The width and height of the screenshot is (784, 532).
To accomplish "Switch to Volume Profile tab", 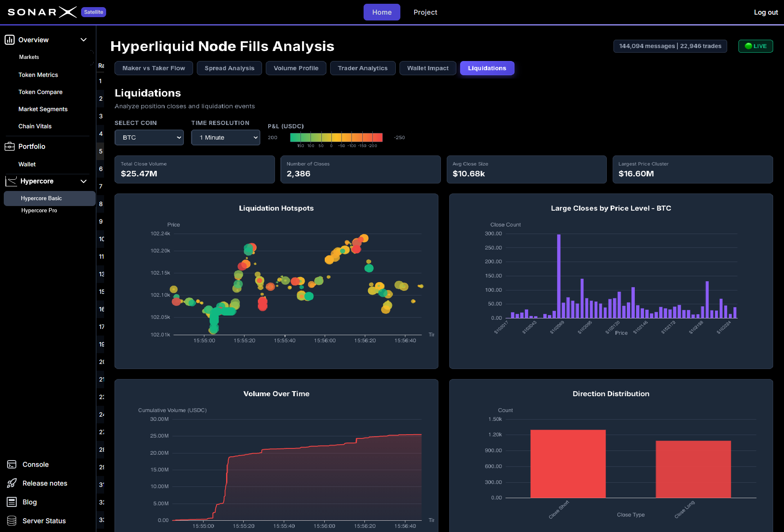I will (x=296, y=68).
